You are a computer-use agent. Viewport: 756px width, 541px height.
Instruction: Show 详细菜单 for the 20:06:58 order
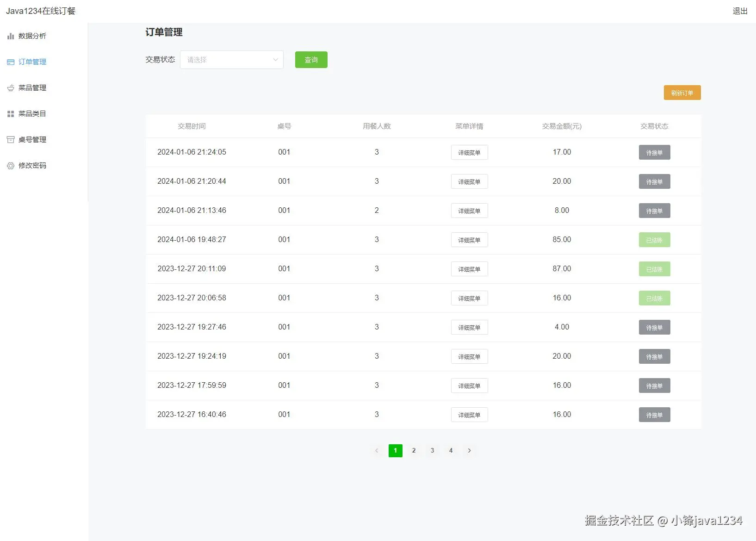(x=469, y=298)
